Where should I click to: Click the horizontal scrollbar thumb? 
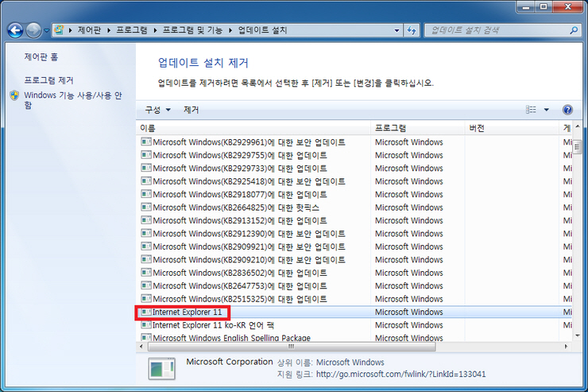click(x=292, y=347)
